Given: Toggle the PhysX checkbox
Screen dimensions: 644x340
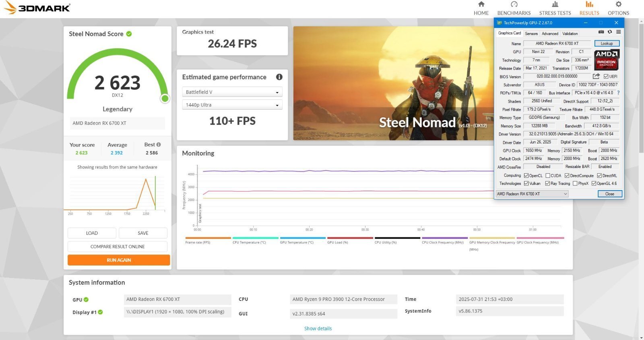Looking at the screenshot, I should click(575, 184).
